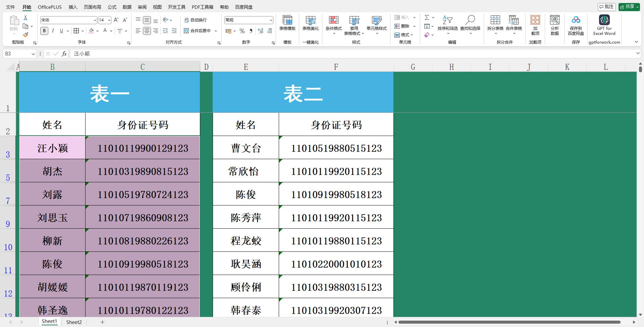The height and width of the screenshot is (327, 644).
Task: Switch to the 页面布局 tab
Action: click(x=92, y=7)
